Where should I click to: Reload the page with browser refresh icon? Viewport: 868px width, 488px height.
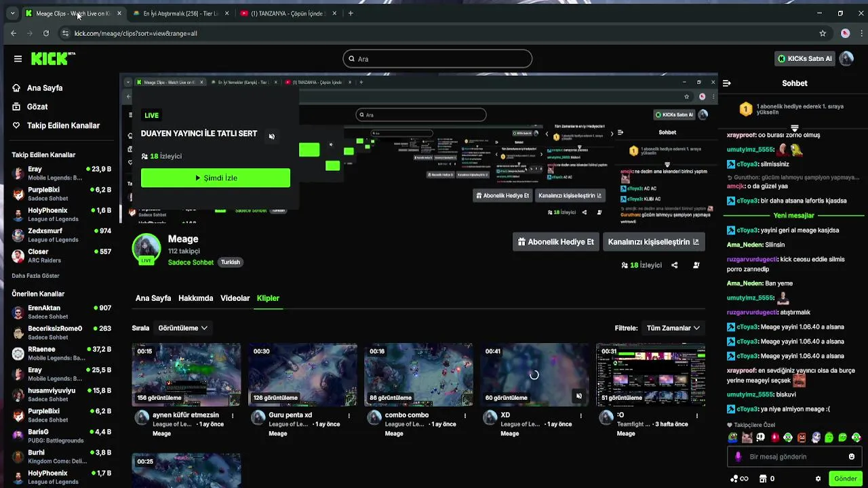(x=45, y=33)
